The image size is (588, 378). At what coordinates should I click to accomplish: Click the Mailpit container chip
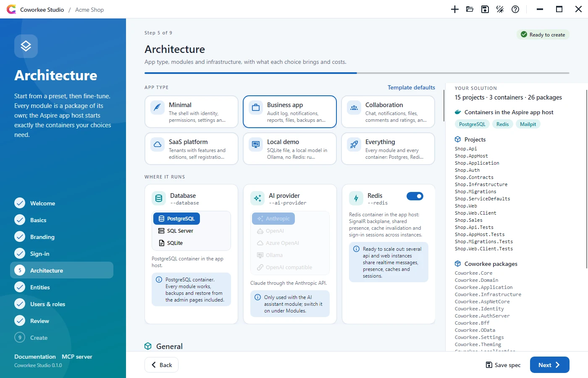[x=528, y=124]
